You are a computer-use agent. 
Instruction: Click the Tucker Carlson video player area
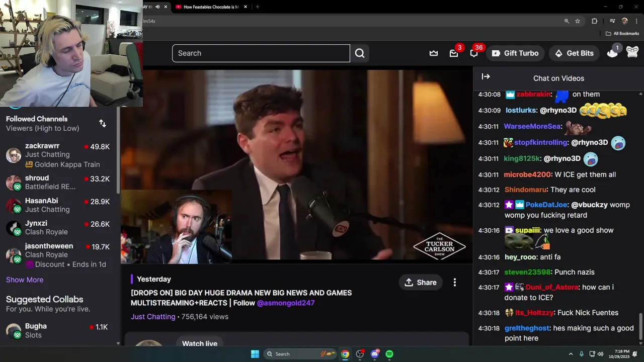click(297, 166)
